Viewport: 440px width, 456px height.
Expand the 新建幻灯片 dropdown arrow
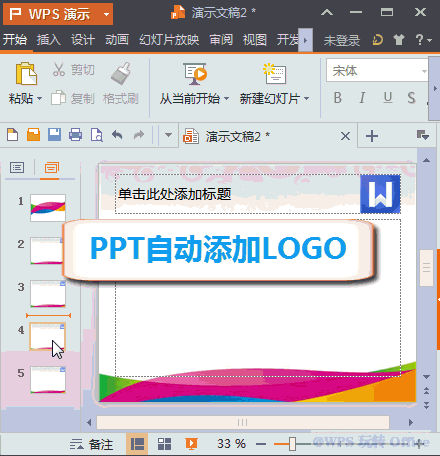306,99
